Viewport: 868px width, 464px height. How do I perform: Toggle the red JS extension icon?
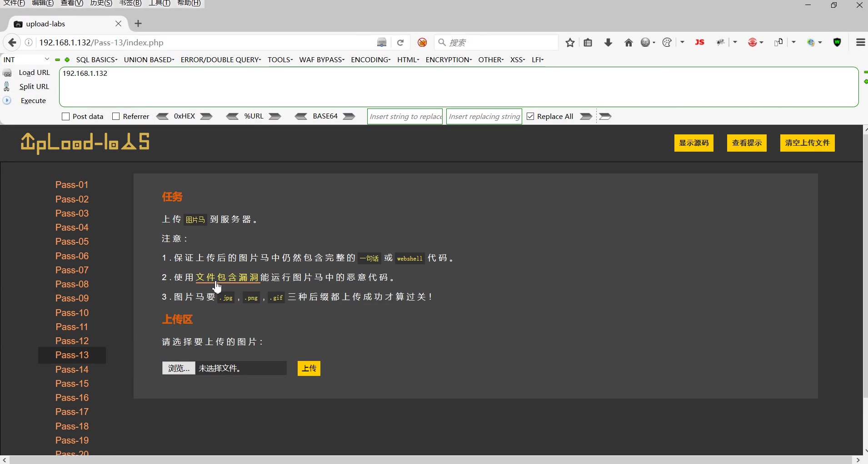click(700, 42)
